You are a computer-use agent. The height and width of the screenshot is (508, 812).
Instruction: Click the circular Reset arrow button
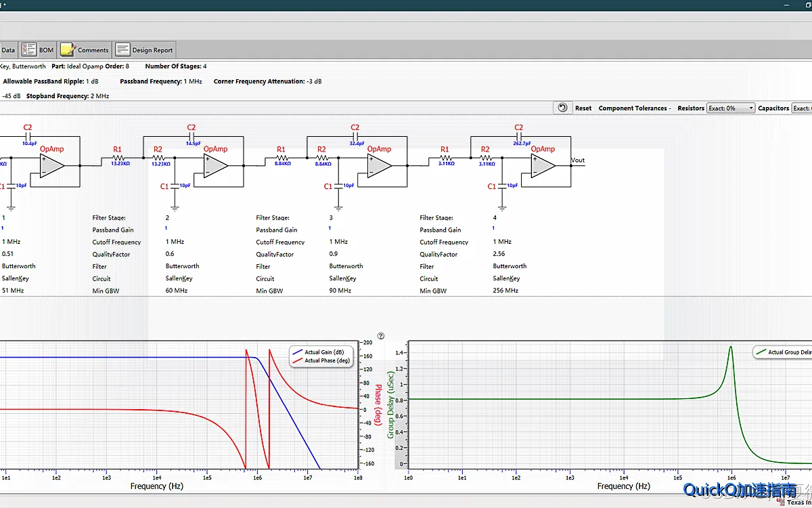pyautogui.click(x=562, y=108)
